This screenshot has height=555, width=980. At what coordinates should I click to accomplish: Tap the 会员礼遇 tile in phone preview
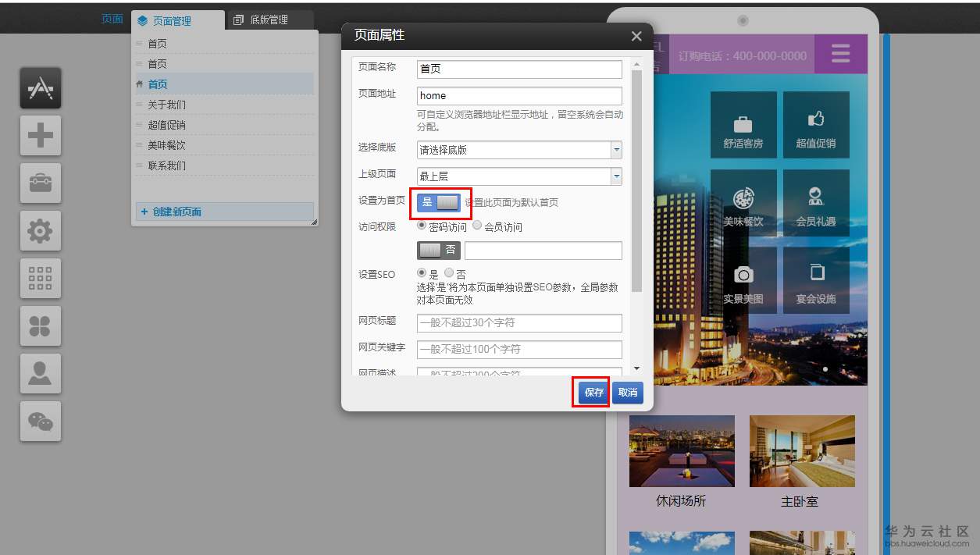pyautogui.click(x=816, y=203)
